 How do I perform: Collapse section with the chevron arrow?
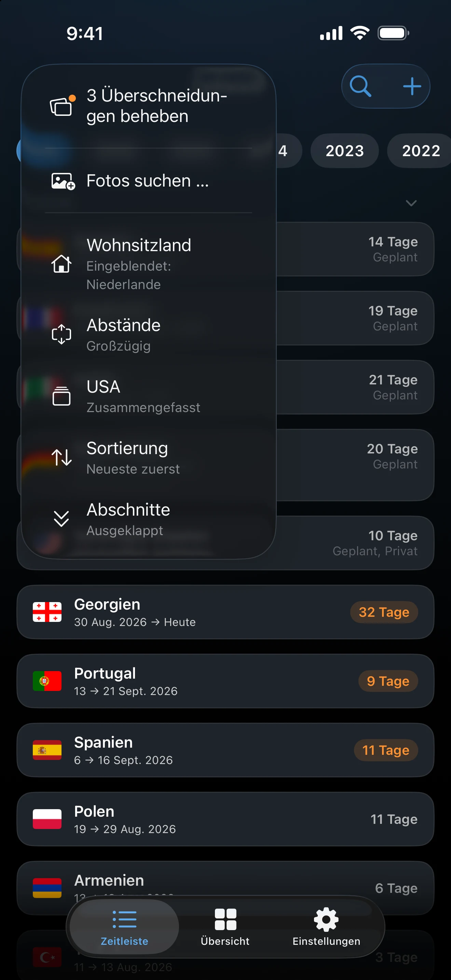pos(411,203)
